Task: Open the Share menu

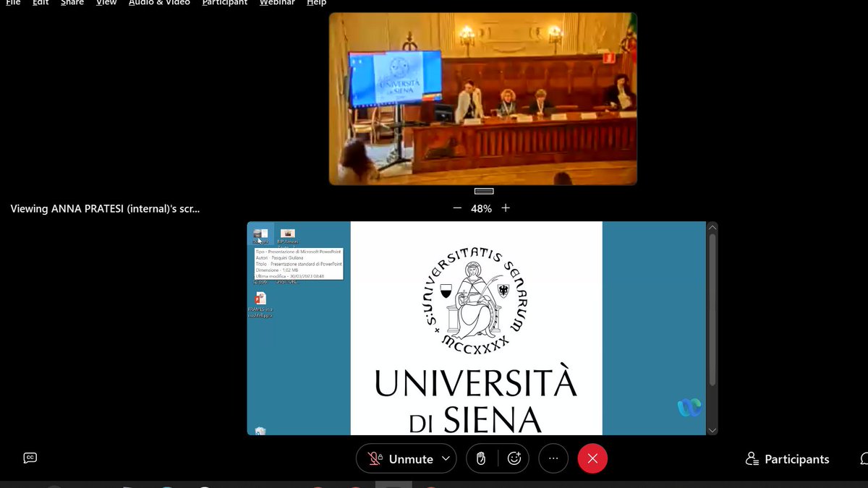Action: pos(72,3)
